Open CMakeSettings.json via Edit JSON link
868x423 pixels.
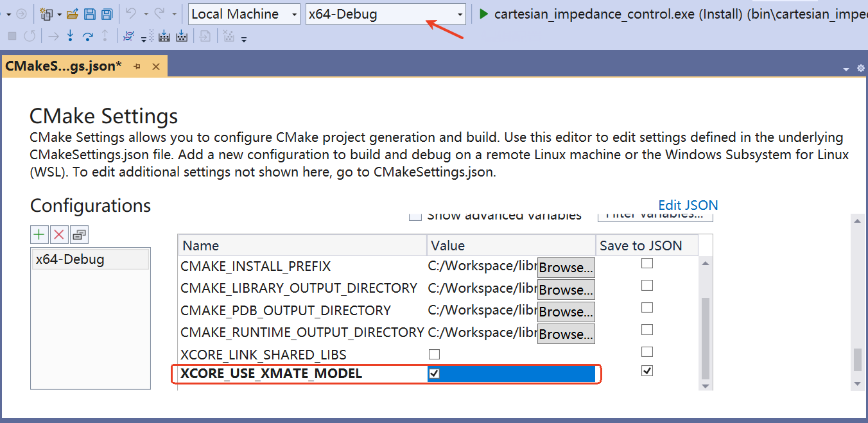(688, 205)
